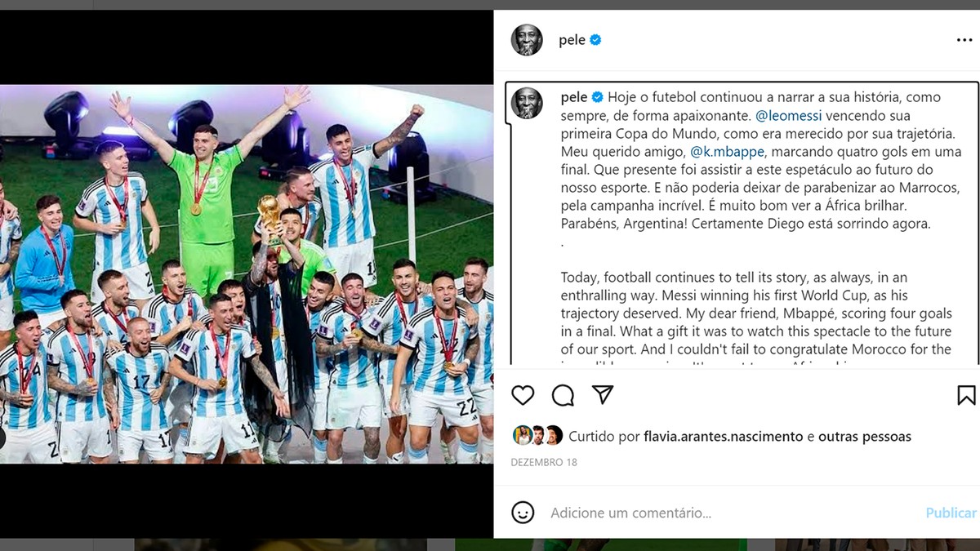Click the liker avatars cluster

(x=537, y=436)
